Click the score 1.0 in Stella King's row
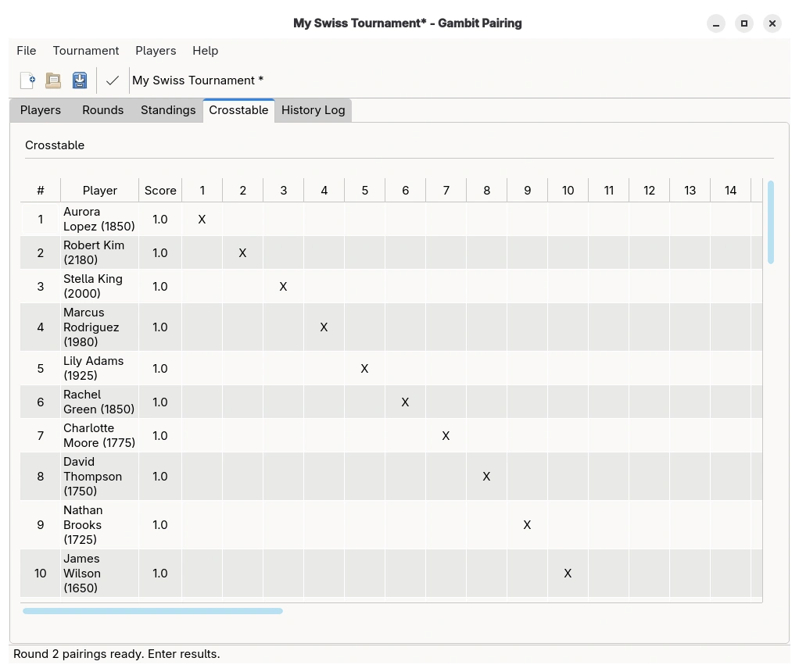 pos(160,286)
